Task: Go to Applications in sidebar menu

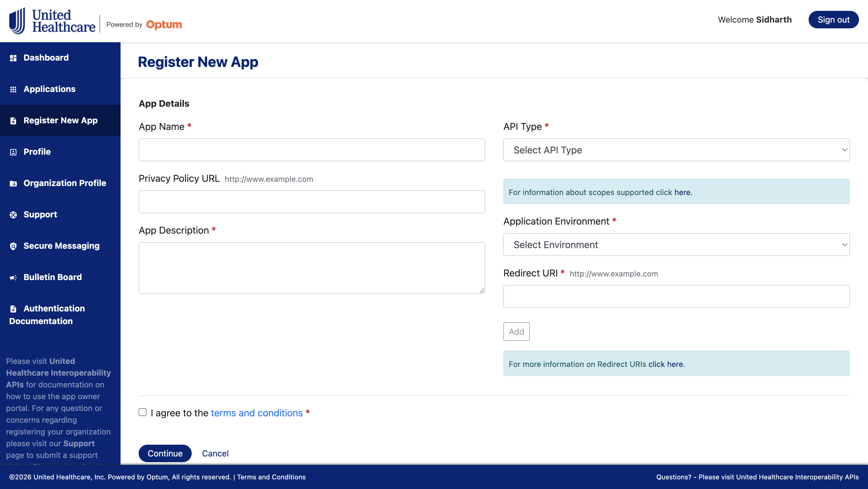Action: pos(49,89)
